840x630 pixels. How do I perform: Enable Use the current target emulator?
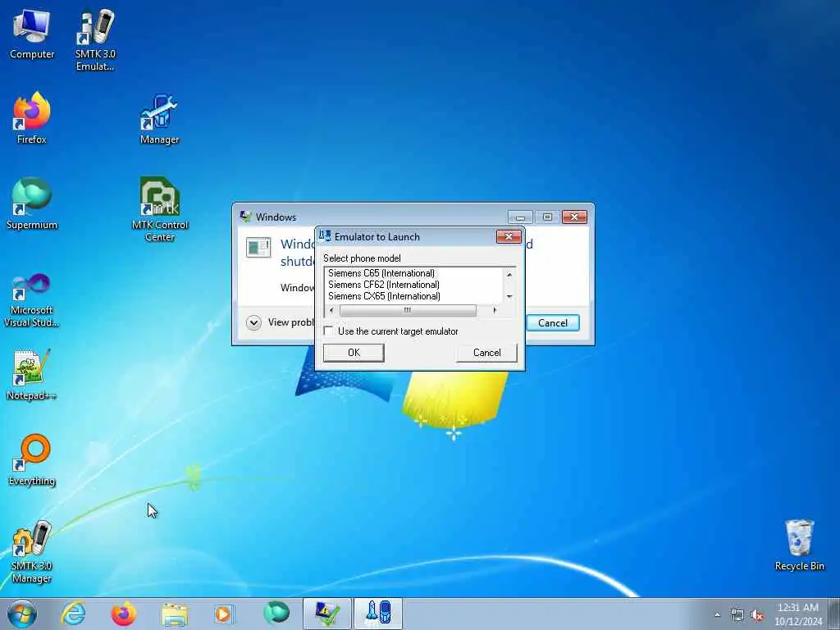click(328, 331)
